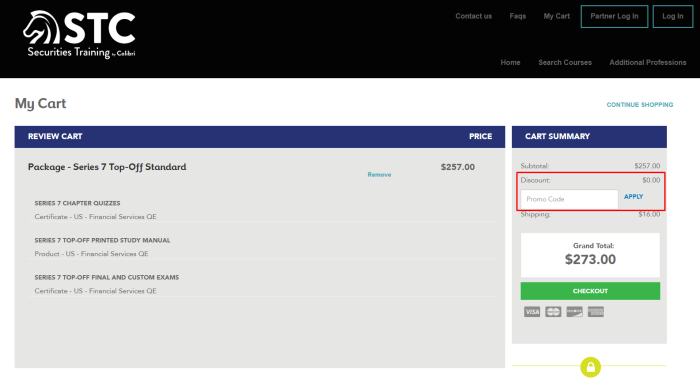Click 'Product - US - Financial Services QE' text

92,253
